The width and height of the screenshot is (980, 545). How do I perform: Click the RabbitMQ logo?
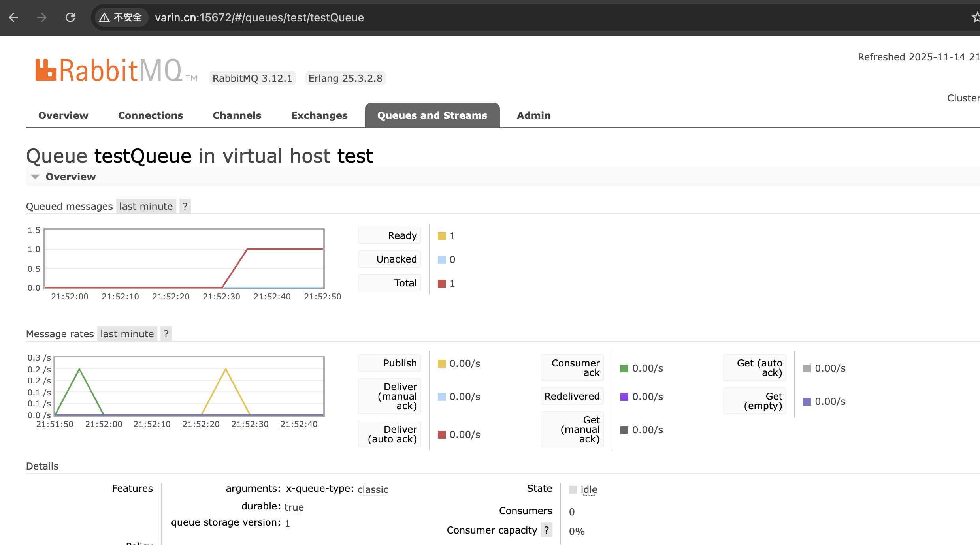coord(109,71)
